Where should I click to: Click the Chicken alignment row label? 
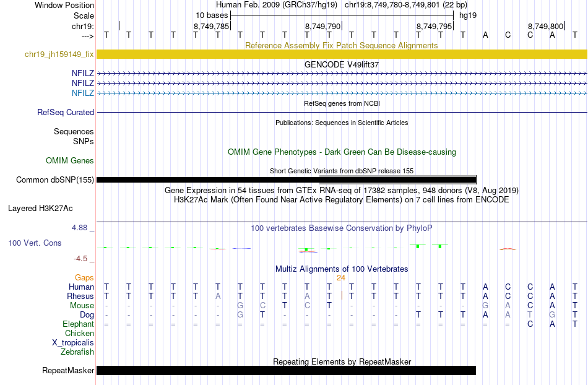tap(79, 333)
